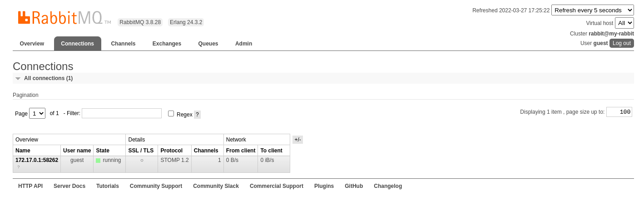Click the Regex help question mark

pyautogui.click(x=197, y=115)
